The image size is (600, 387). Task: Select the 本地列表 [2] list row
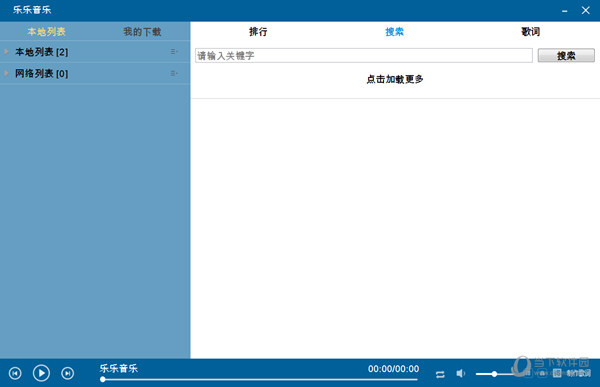click(x=95, y=52)
